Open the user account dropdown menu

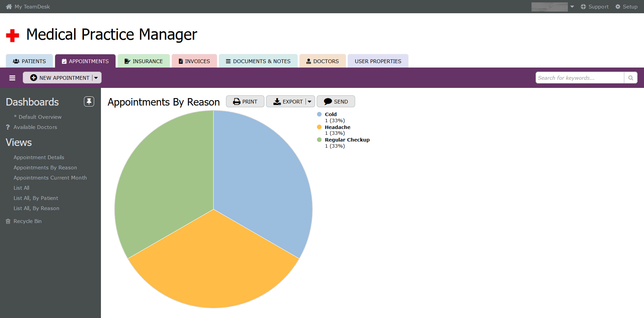(572, 7)
